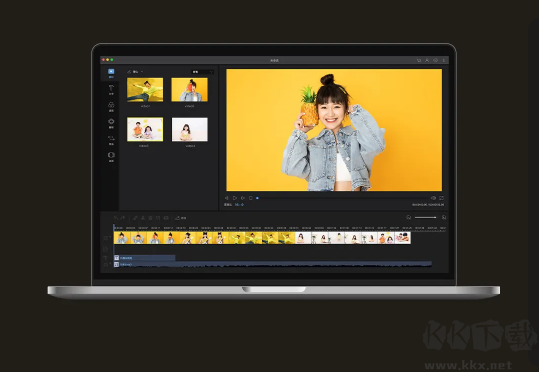Redo the timeline edit
Screen dimensions: 539x372
click(122, 218)
